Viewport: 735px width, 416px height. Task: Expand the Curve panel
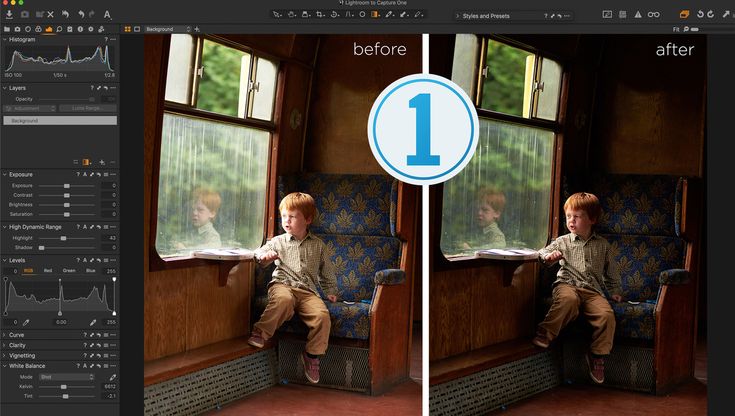click(x=5, y=335)
